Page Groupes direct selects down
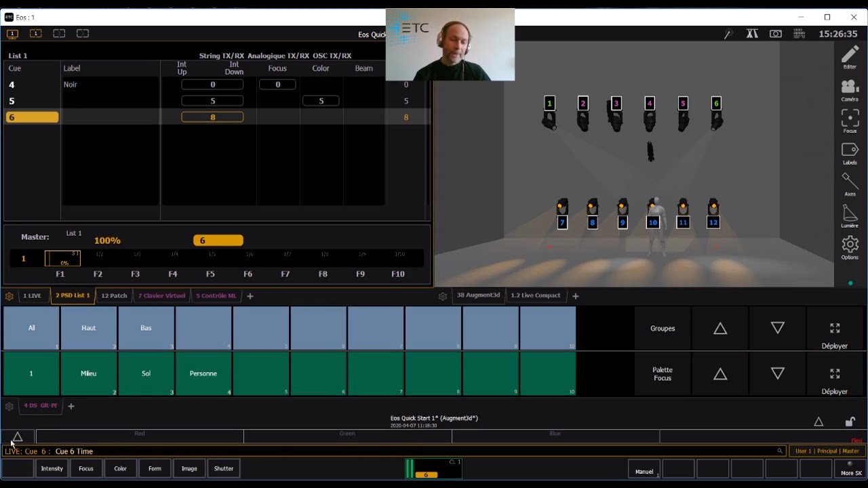This screenshot has height=488, width=868. click(778, 329)
